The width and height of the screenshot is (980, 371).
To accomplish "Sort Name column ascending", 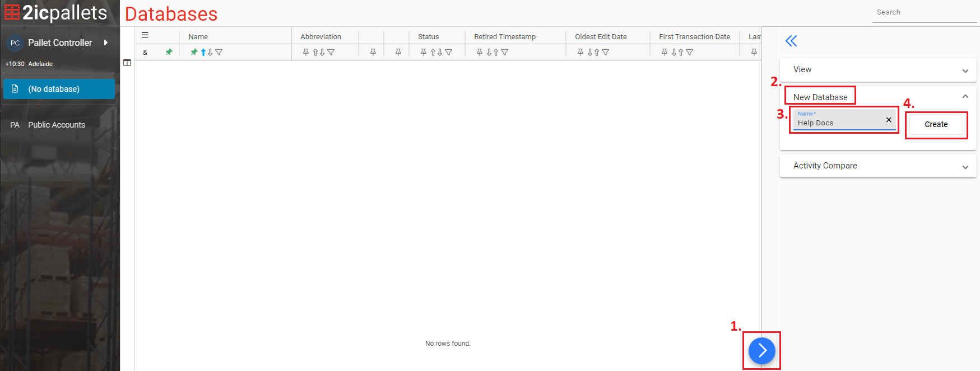I will point(203,53).
